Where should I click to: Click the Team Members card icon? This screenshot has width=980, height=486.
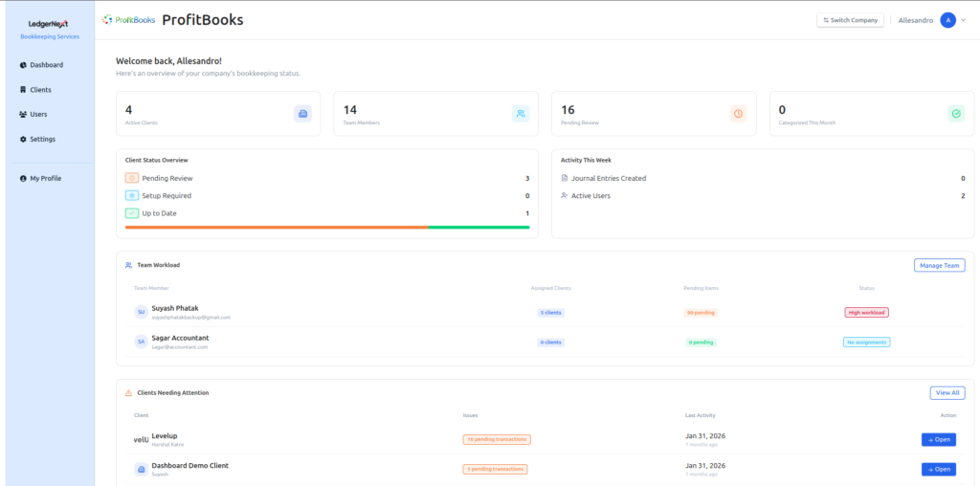pos(521,114)
